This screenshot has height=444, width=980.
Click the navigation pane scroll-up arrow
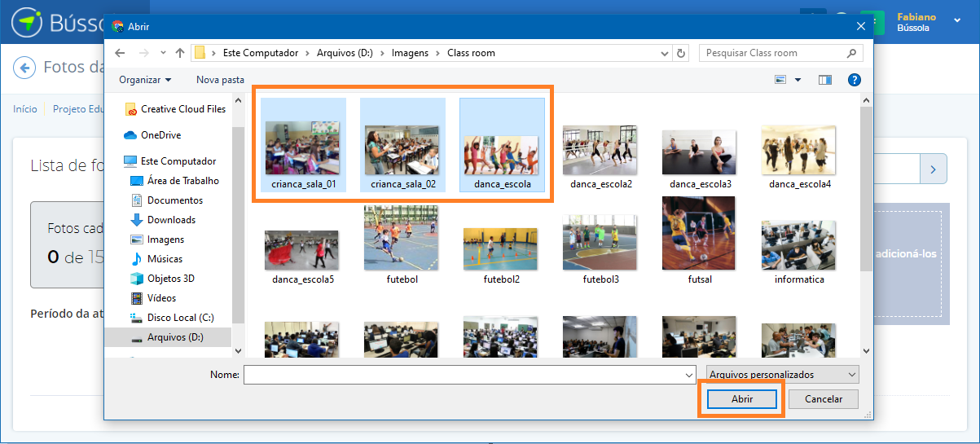point(238,101)
